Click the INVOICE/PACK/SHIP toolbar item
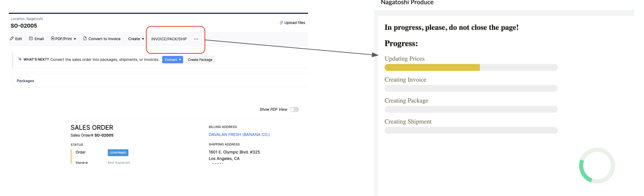Viewport: 644px width, 196px height. (169, 39)
